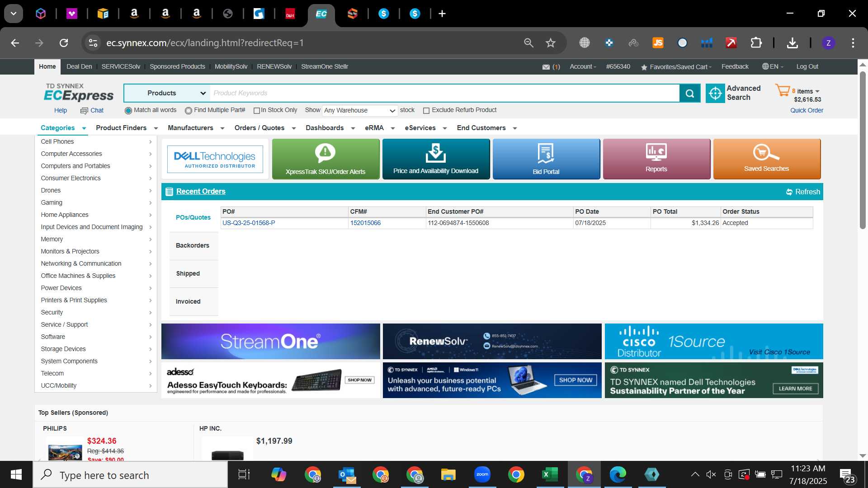Click Learn More on Dell sustainability banner
Screen dimensions: 868x488
(x=796, y=389)
